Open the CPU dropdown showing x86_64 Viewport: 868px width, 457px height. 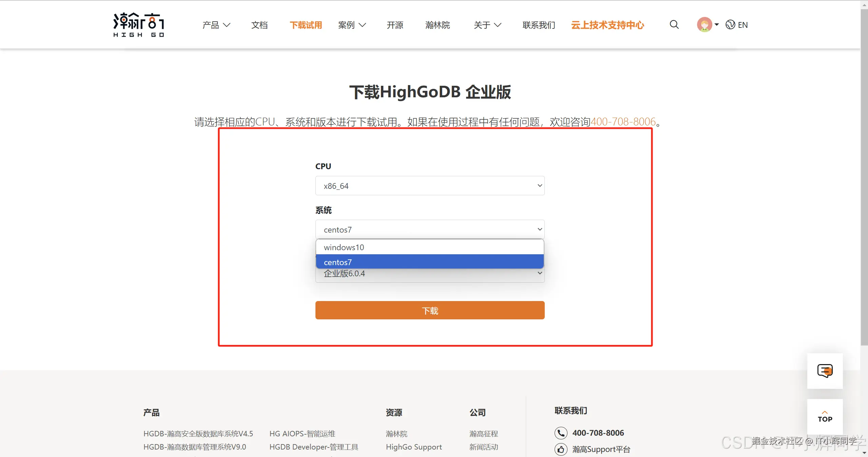click(429, 185)
